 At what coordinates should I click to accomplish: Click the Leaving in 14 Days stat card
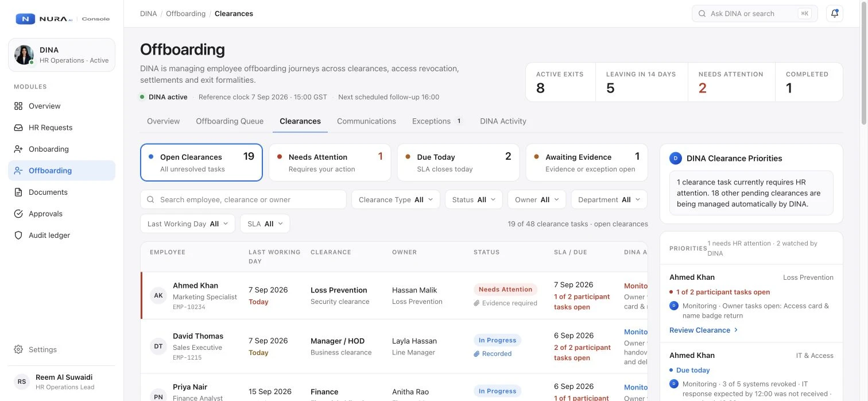641,82
